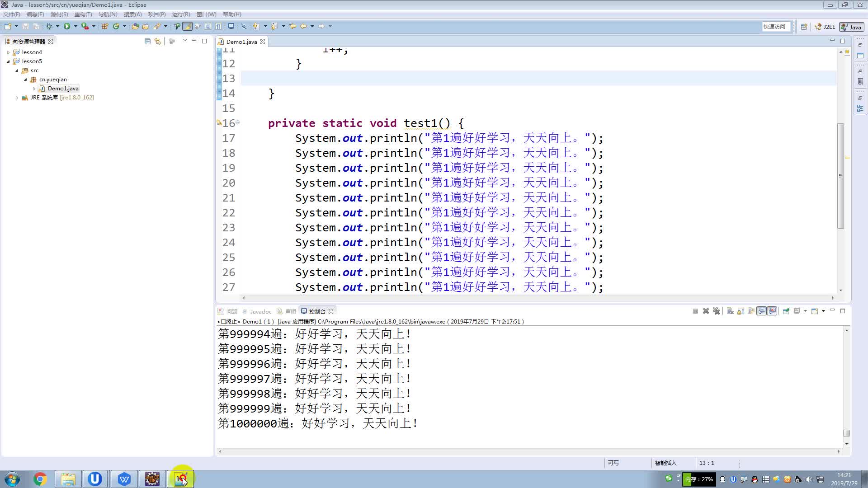The image size is (868, 488).
Task: Toggle Scroll Lock in console
Action: (741, 311)
